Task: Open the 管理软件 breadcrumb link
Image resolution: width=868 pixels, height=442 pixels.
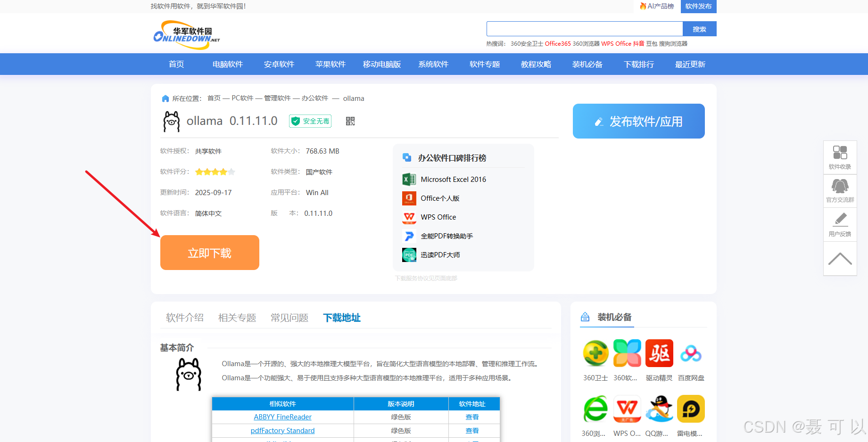Action: point(277,98)
